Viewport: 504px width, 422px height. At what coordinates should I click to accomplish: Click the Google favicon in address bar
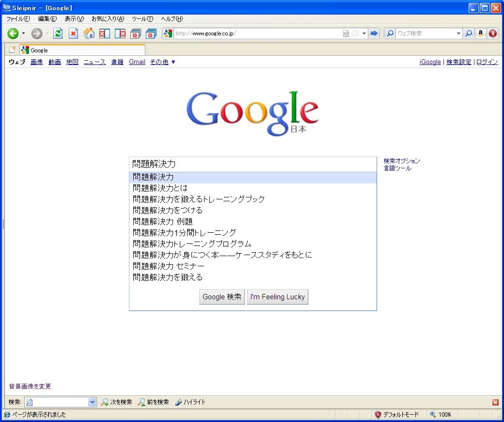168,33
